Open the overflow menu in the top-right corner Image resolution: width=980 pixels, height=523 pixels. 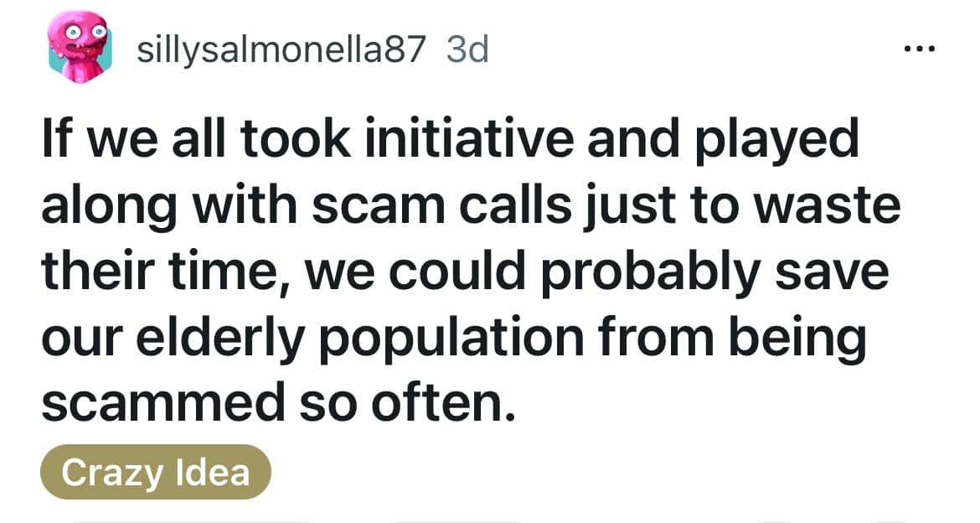[920, 48]
